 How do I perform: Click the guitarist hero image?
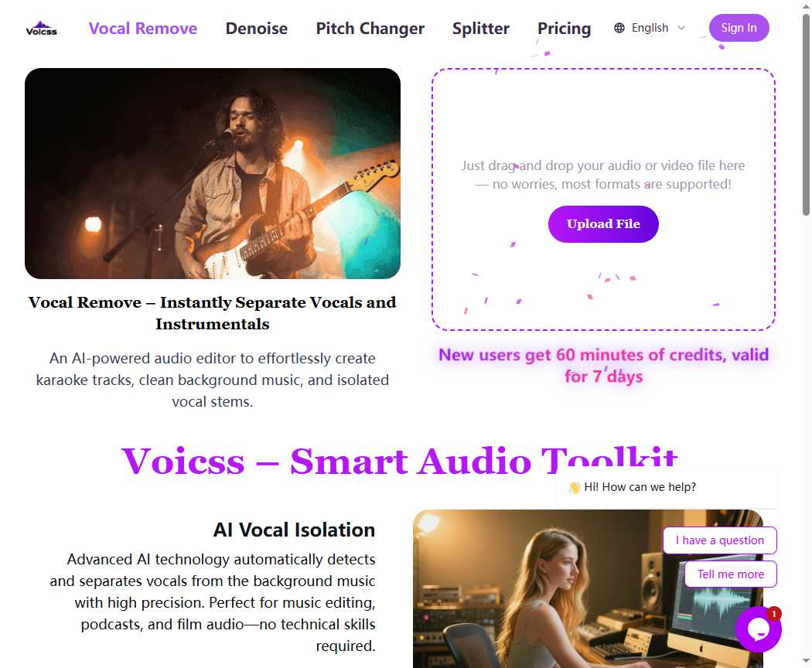[x=213, y=173]
